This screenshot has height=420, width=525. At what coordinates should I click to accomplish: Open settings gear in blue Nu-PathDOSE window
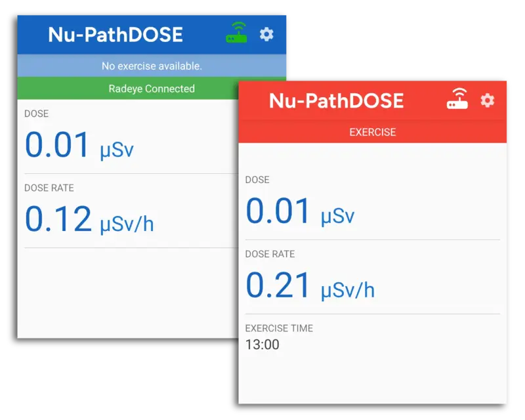tap(266, 34)
